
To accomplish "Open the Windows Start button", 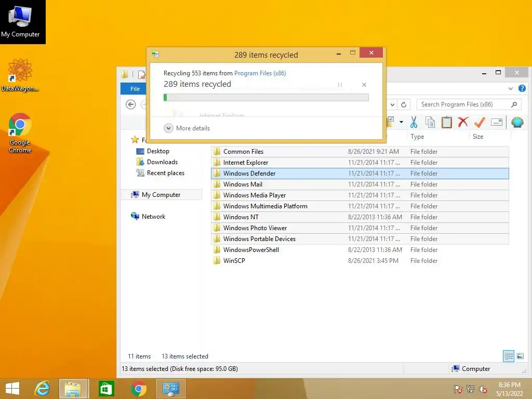I will 12,389.
